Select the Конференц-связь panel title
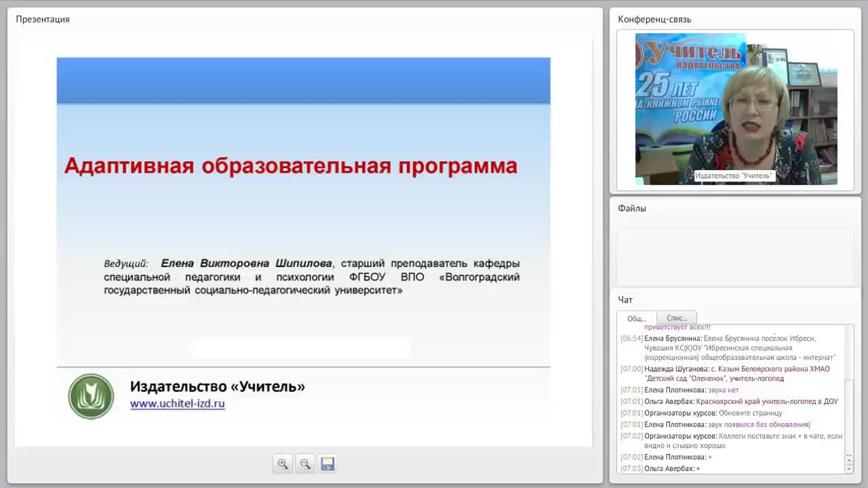Image resolution: width=868 pixels, height=488 pixels. coord(654,19)
